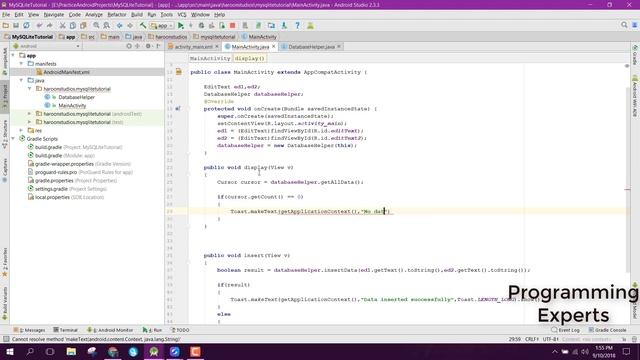Open the VCS menu
Screen dimensions: 640x360
(x=182, y=15)
